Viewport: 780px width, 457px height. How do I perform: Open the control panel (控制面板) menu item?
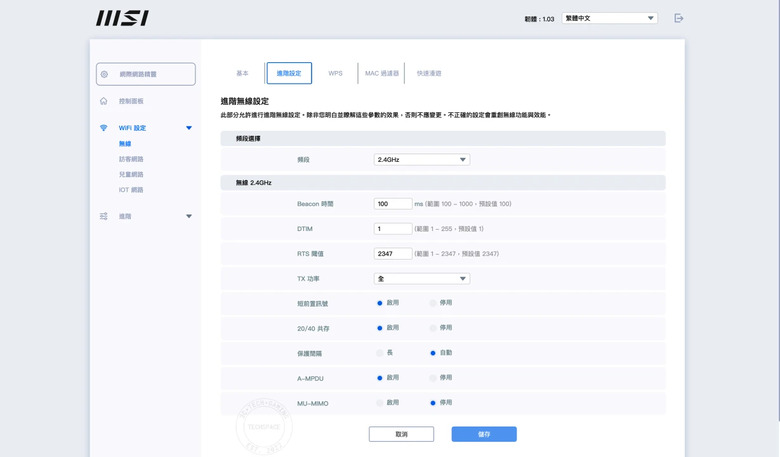pyautogui.click(x=131, y=101)
